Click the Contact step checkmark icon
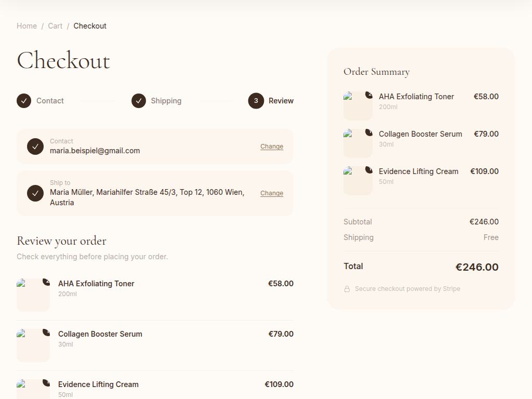532x399 pixels. tap(24, 101)
